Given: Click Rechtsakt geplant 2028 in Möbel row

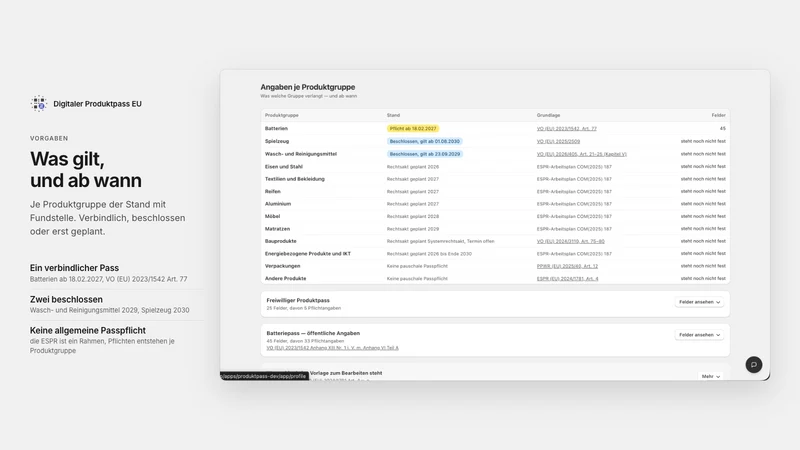Looking at the screenshot, I should pyautogui.click(x=412, y=216).
